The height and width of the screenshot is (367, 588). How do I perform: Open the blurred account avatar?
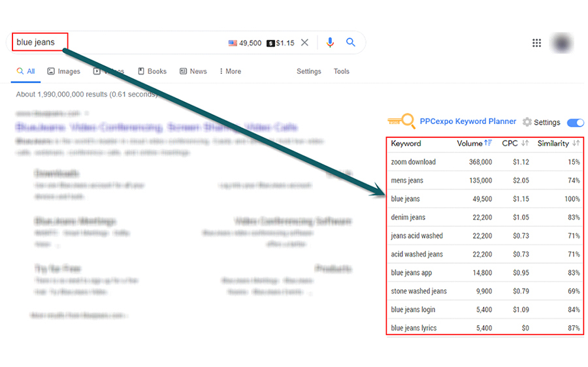562,42
